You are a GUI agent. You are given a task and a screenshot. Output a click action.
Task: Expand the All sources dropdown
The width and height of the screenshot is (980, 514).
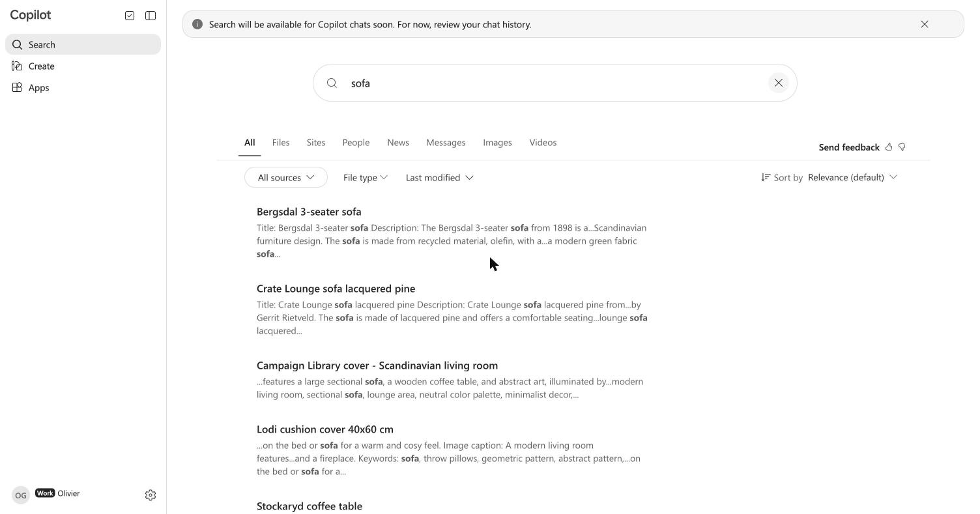pyautogui.click(x=286, y=177)
